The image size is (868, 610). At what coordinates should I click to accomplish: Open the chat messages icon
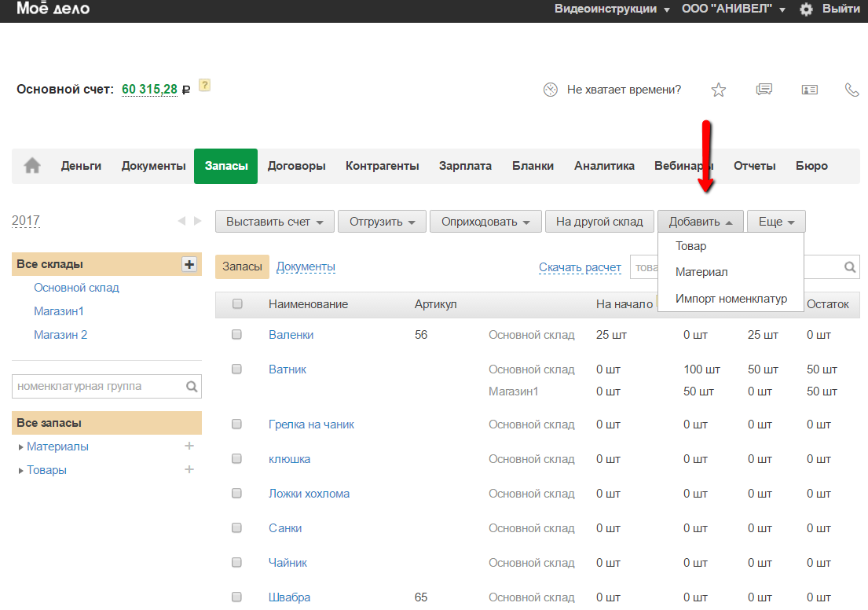click(764, 90)
